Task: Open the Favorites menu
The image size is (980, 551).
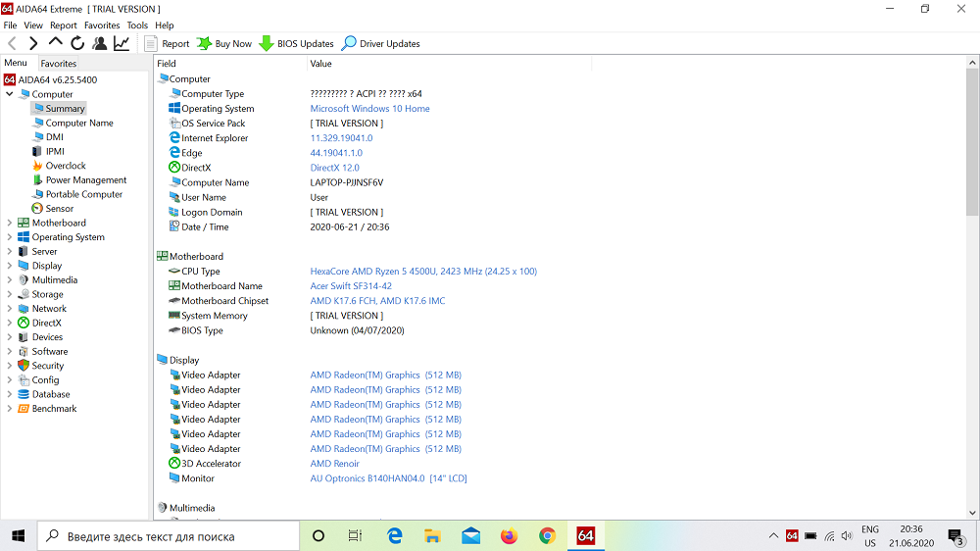Action: [102, 25]
